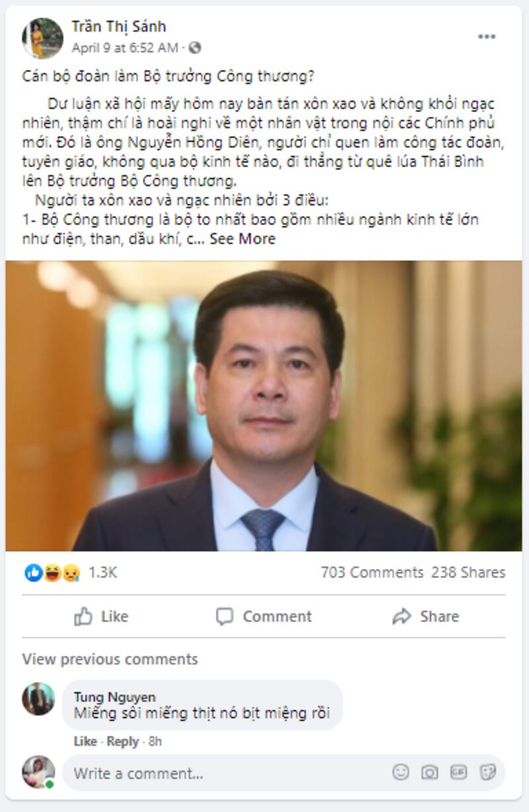This screenshot has height=812, width=529.
Task: Click the blue Like reaction icon
Action: tap(33, 572)
